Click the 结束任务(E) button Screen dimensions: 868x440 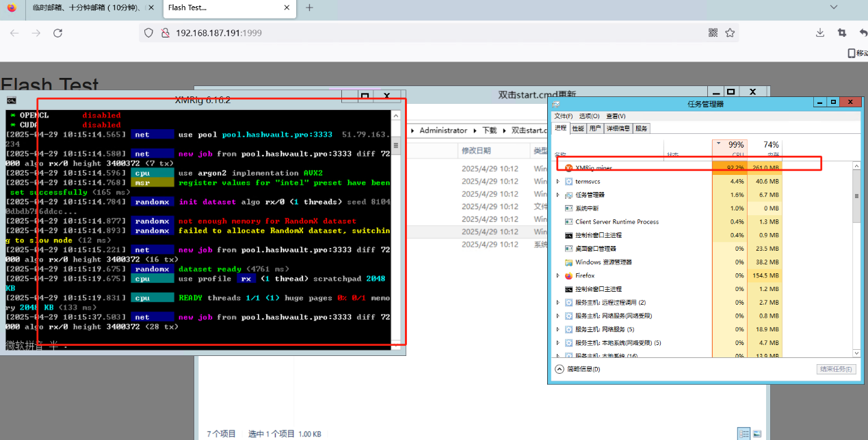pos(836,369)
